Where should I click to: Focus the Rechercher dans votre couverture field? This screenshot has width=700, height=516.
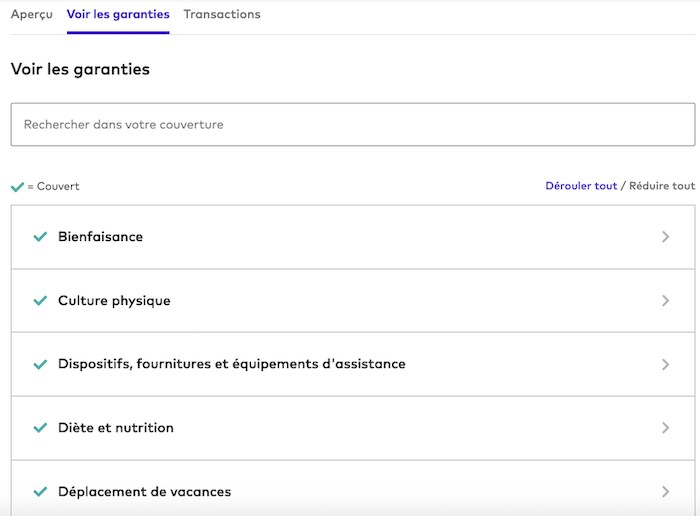coord(353,125)
